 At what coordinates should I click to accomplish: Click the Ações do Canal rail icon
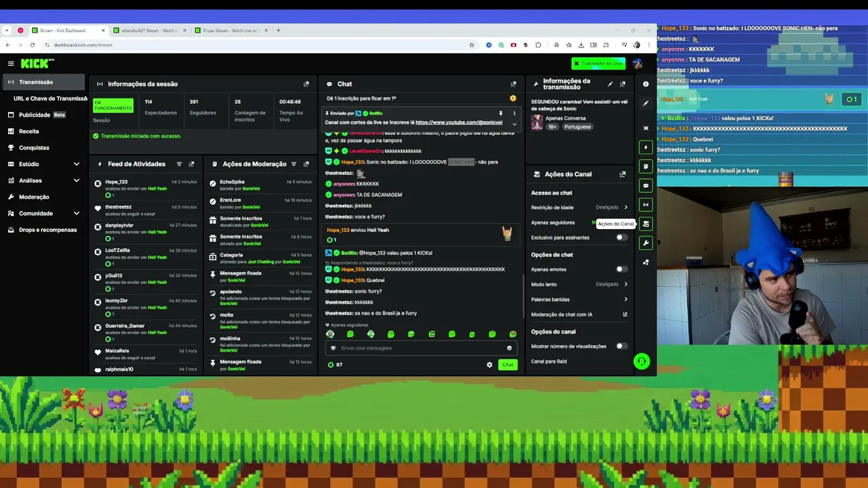[646, 224]
